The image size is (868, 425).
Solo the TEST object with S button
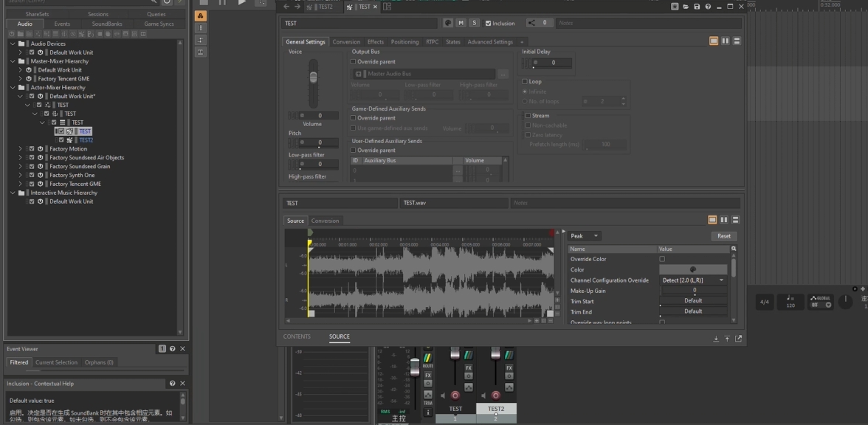tap(475, 24)
